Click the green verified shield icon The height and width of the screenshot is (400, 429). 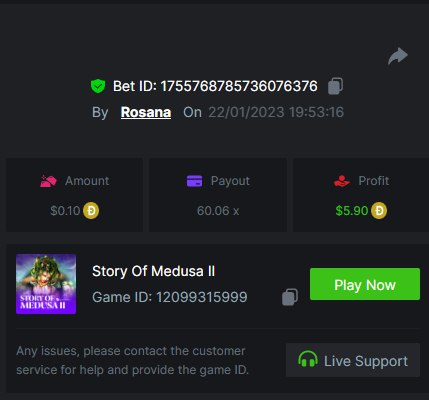click(x=98, y=86)
